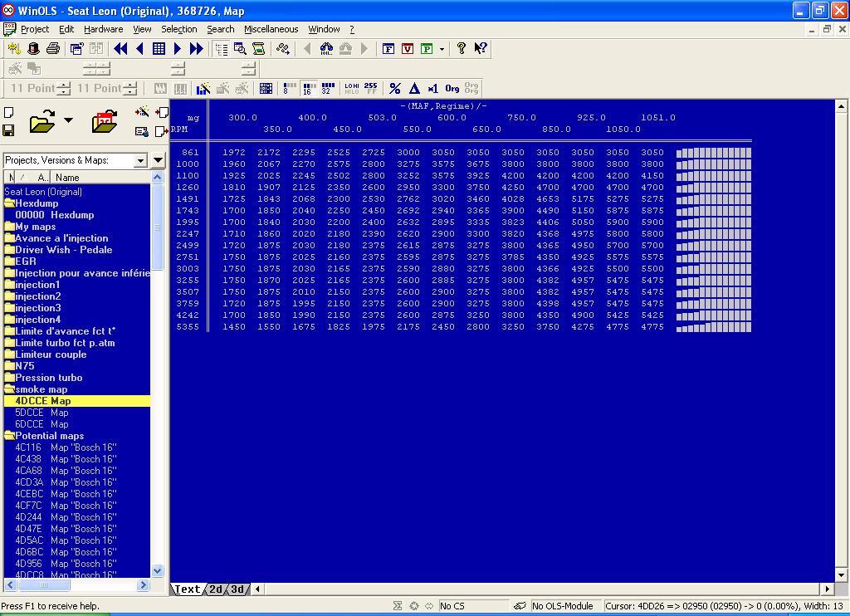
Task: Click the What's This pointer help icon
Action: 481,49
